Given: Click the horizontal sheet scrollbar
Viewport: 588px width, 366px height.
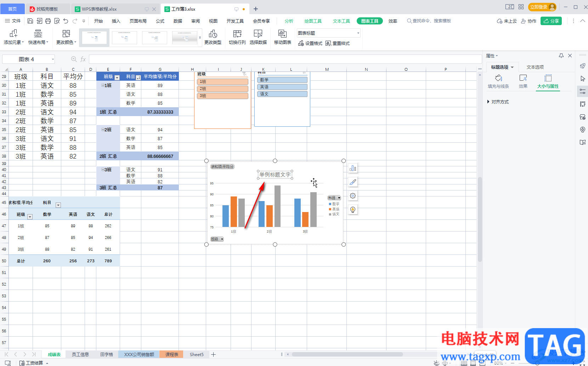Looking at the screenshot, I should click(347, 354).
